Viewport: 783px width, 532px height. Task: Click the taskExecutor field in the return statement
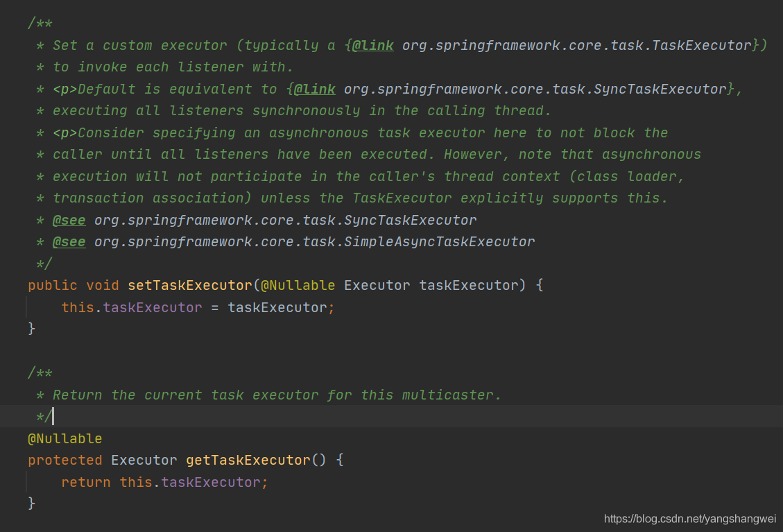pos(211,482)
